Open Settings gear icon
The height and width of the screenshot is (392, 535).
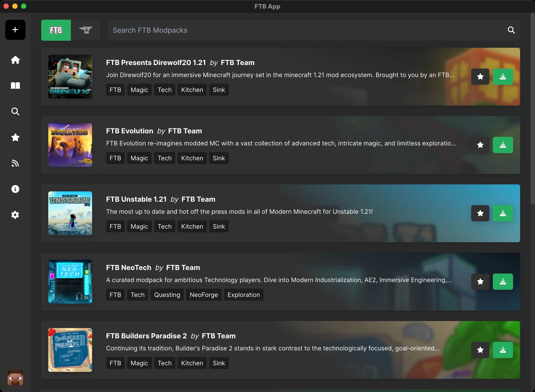pos(15,215)
